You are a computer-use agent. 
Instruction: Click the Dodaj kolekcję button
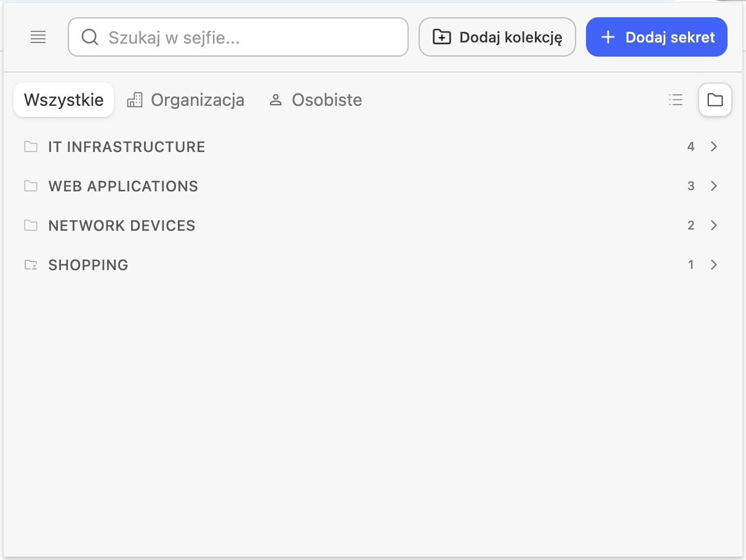point(497,37)
